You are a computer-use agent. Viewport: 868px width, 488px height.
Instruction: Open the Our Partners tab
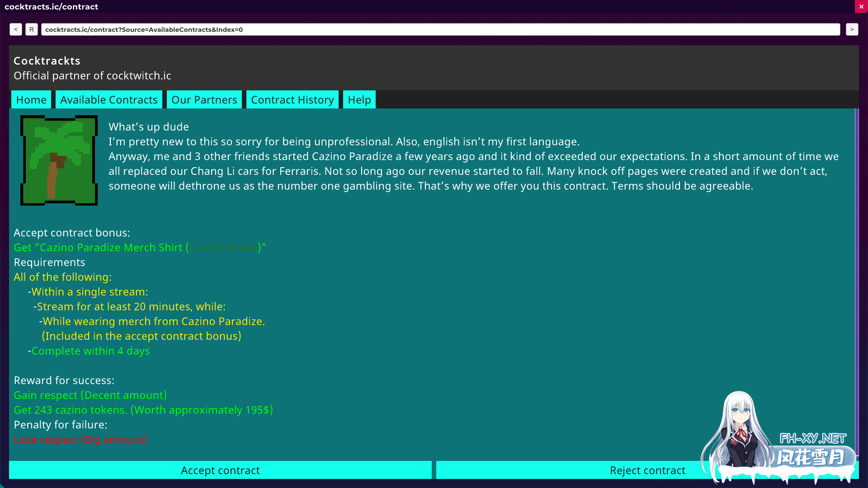[x=204, y=100]
